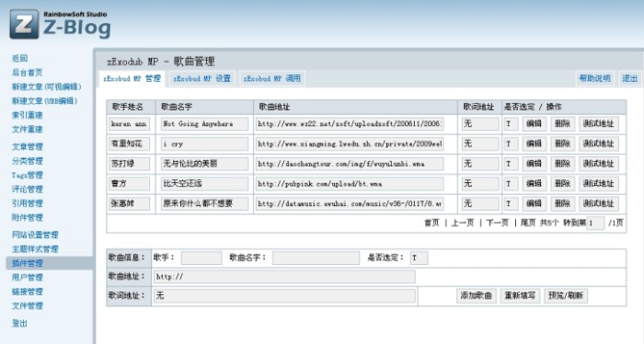Go back via 返回 sidebar link
Image resolution: width=644 pixels, height=344 pixels.
pos(19,58)
